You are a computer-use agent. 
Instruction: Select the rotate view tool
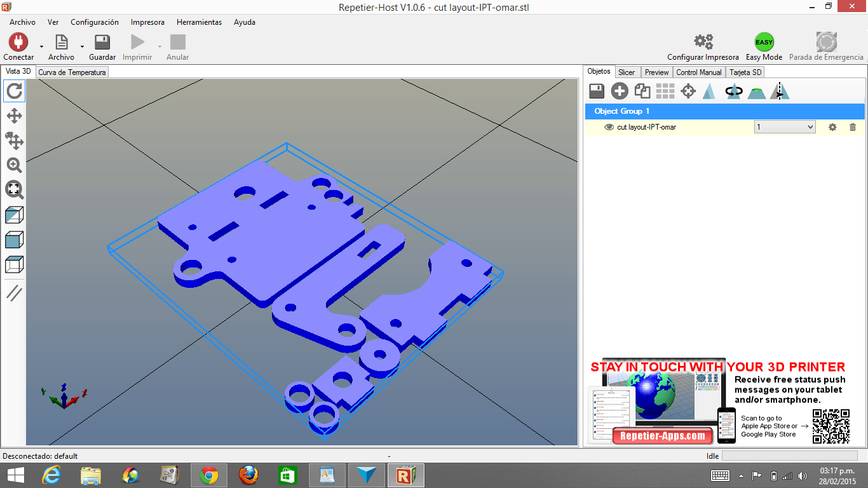coord(14,91)
